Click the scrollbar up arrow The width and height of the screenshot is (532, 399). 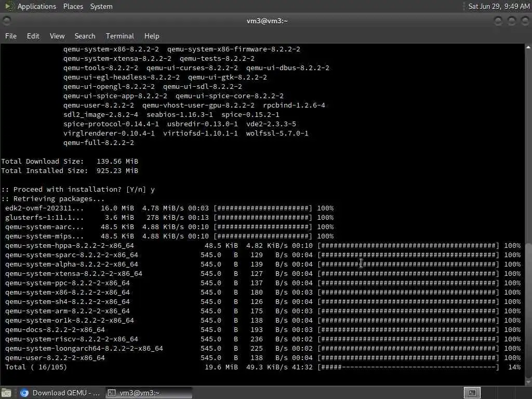click(x=528, y=47)
